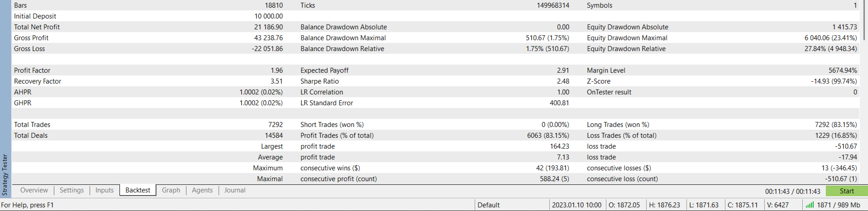The width and height of the screenshot is (868, 211).
Task: Select the Backtest tab
Action: click(138, 190)
